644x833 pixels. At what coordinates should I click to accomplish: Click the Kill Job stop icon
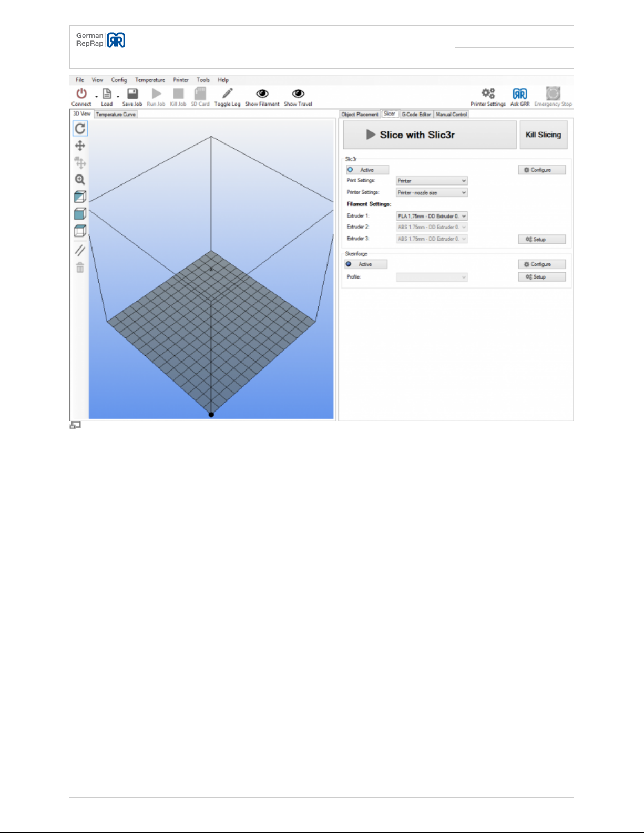tap(178, 94)
